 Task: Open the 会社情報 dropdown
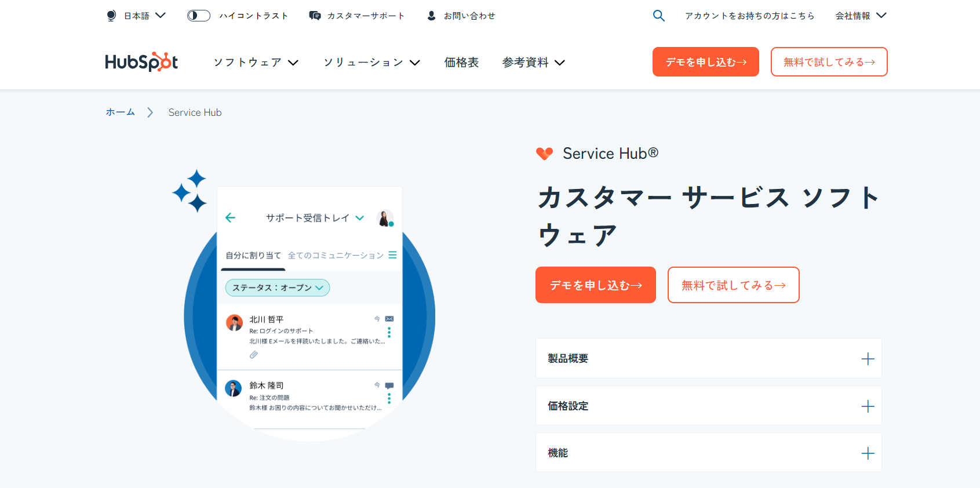(861, 16)
